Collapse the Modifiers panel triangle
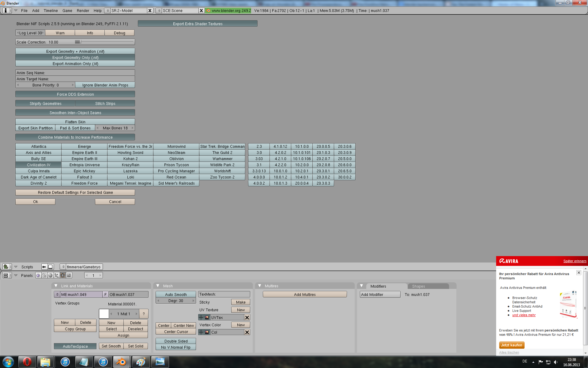588x368 pixels. pos(362,286)
